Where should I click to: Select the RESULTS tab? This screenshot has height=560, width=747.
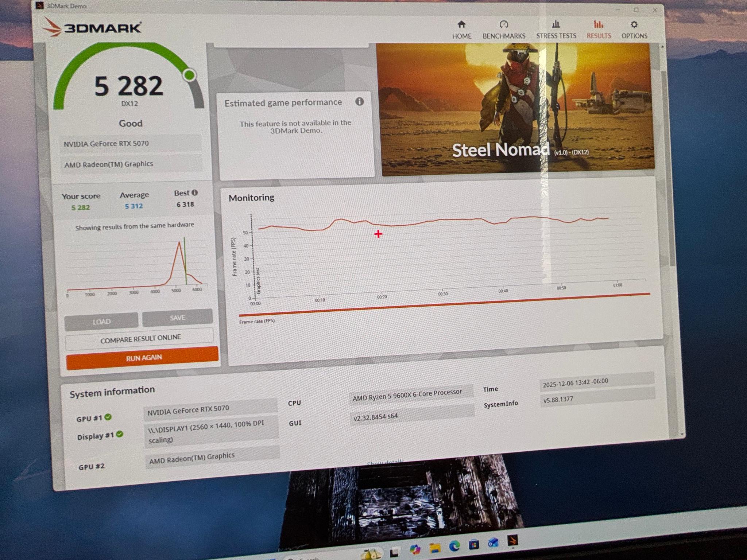[x=599, y=30]
